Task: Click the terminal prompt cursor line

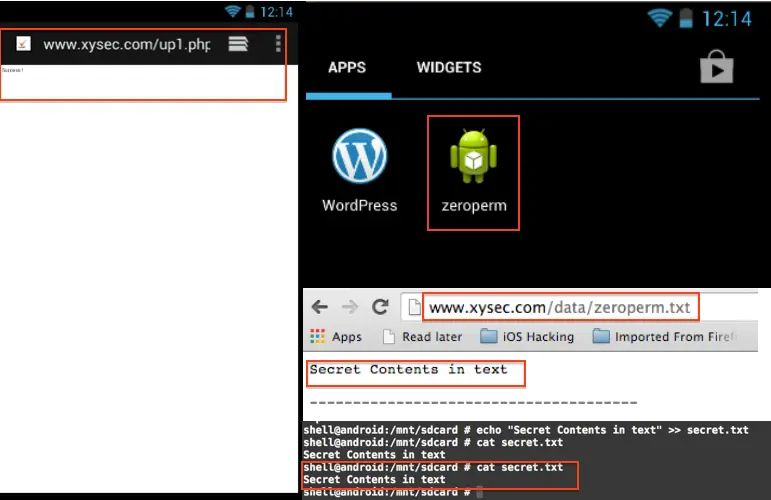Action: [x=393, y=492]
